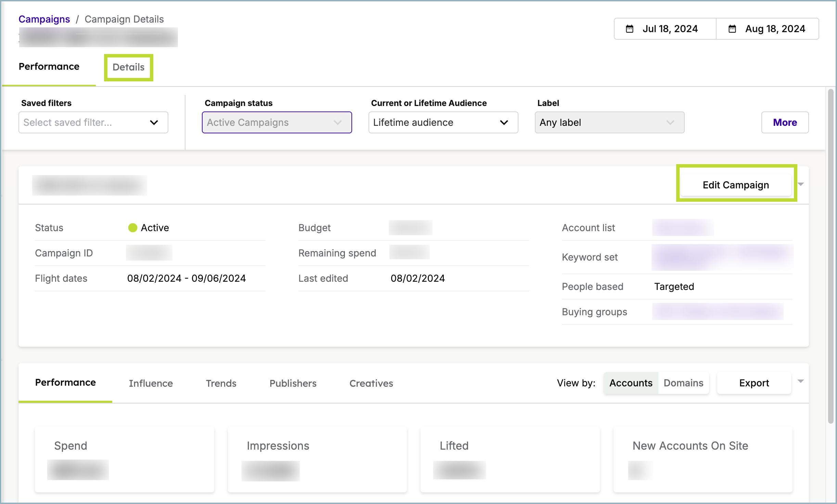Click the vertical page scrollbar
Viewport: 837px width, 504px height.
pos(830,256)
